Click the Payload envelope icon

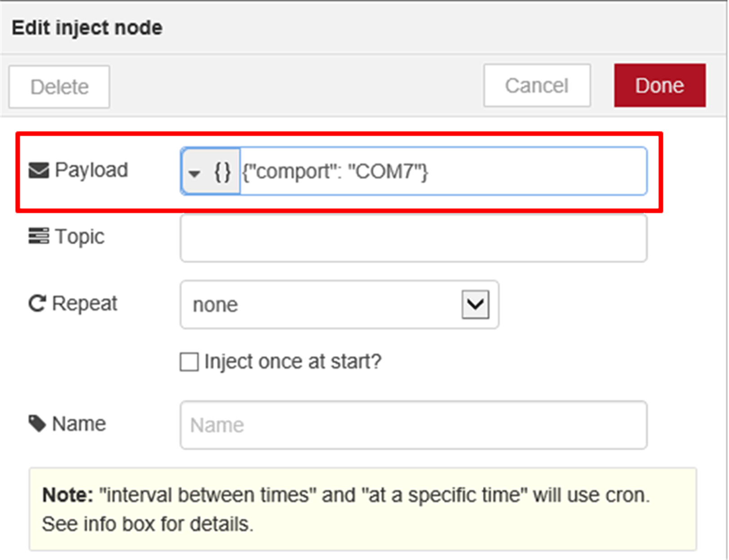coord(39,171)
